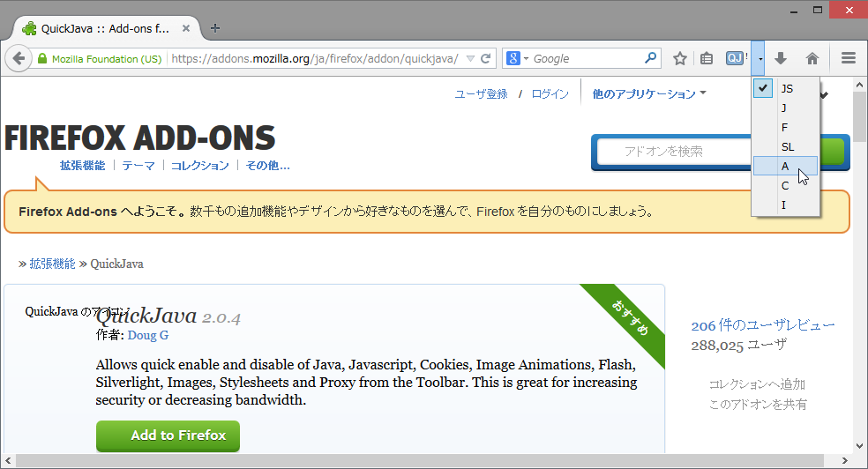
Task: Click the FIREFOX ADD-ONS heading logo
Action: pos(140,138)
